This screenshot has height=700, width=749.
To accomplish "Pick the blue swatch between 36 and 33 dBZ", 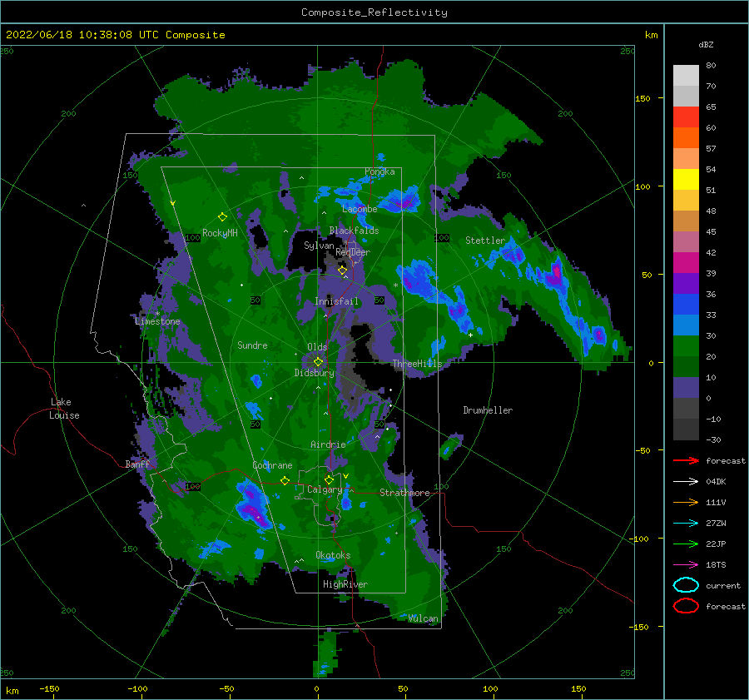I will 686,305.
